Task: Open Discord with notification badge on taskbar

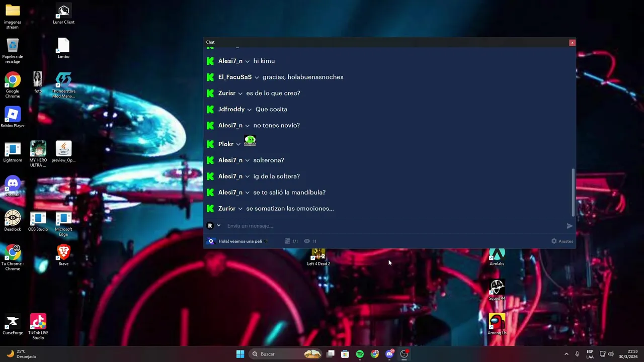Action: pos(389,354)
